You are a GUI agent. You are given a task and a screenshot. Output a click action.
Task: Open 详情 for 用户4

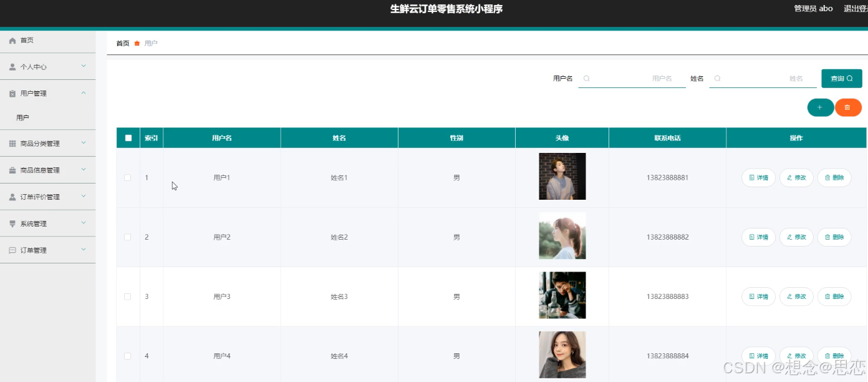coord(758,356)
